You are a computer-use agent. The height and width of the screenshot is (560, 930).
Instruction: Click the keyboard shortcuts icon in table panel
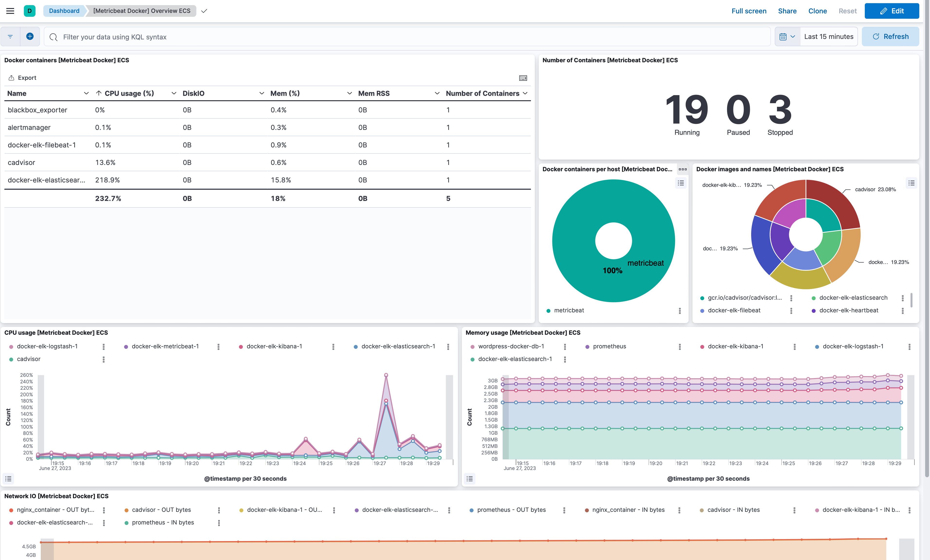pyautogui.click(x=523, y=78)
